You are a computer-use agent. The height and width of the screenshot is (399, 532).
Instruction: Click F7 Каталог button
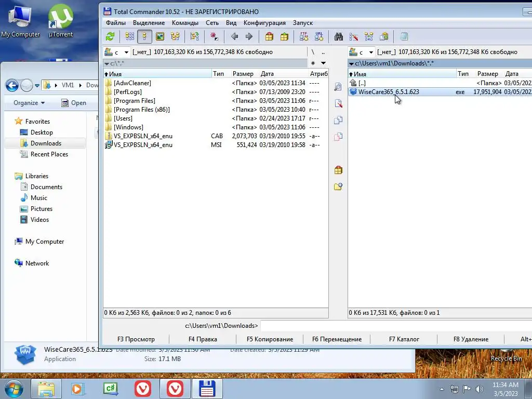click(x=404, y=339)
